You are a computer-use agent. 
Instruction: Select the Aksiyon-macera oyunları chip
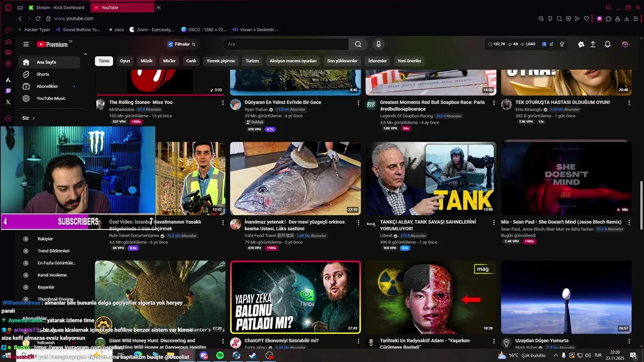[x=293, y=61]
